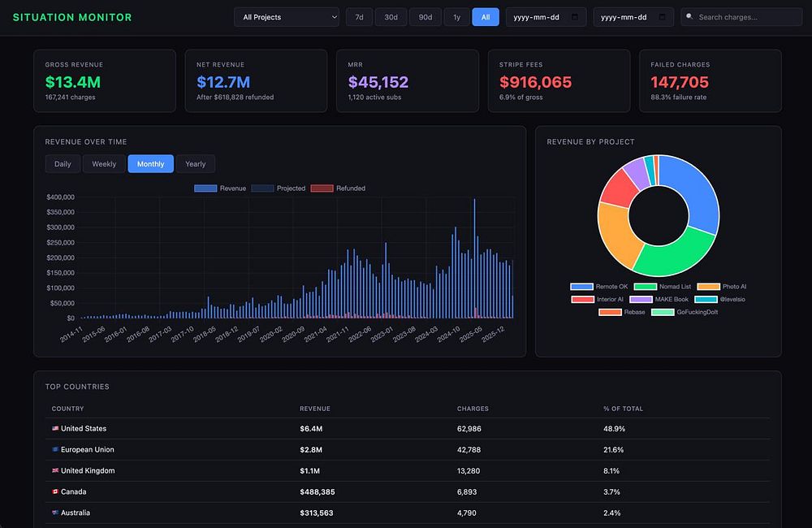Click Australia's $313,563 revenue value
812x528 pixels.
click(317, 513)
